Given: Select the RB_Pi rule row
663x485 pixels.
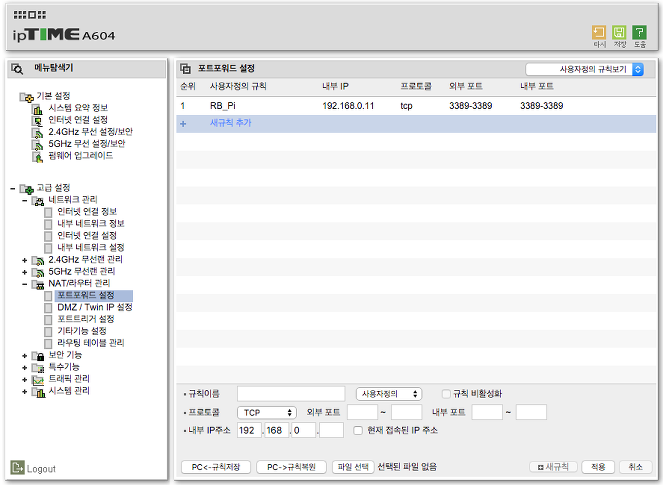Looking at the screenshot, I should click(416, 106).
